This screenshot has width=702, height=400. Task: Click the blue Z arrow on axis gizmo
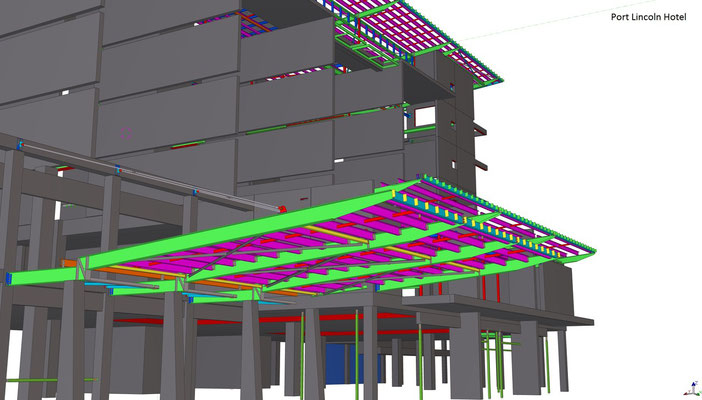pyautogui.click(x=694, y=385)
